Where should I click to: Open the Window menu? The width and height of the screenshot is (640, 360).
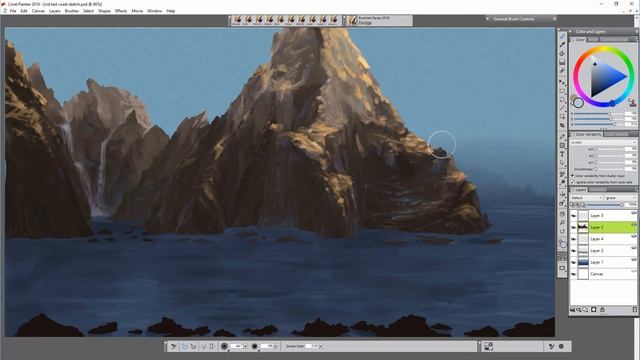pyautogui.click(x=154, y=11)
